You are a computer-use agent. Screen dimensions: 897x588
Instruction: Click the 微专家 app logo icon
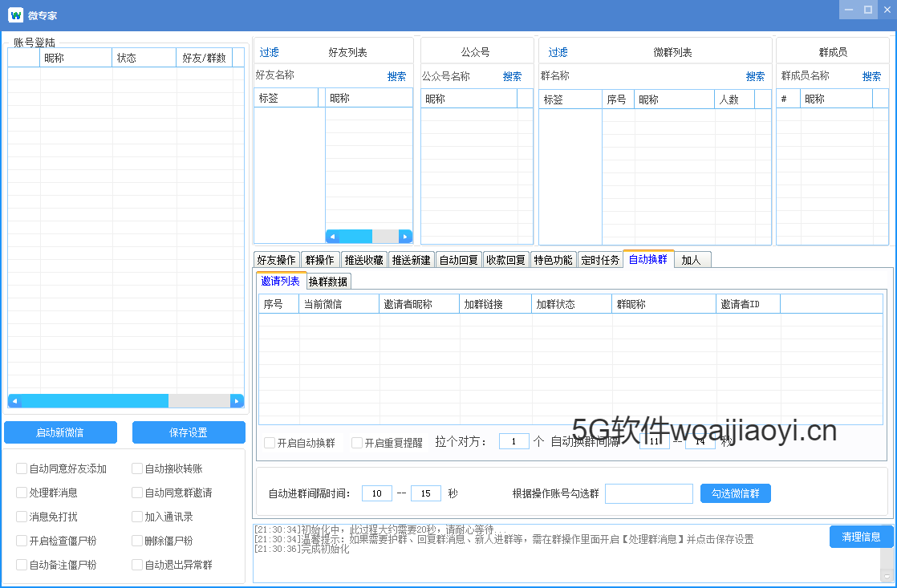pos(15,15)
